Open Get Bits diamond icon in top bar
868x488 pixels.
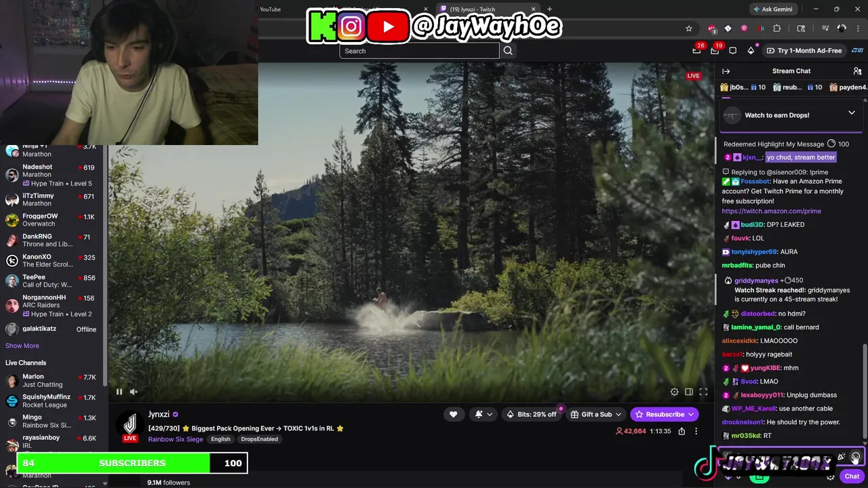pos(751,50)
